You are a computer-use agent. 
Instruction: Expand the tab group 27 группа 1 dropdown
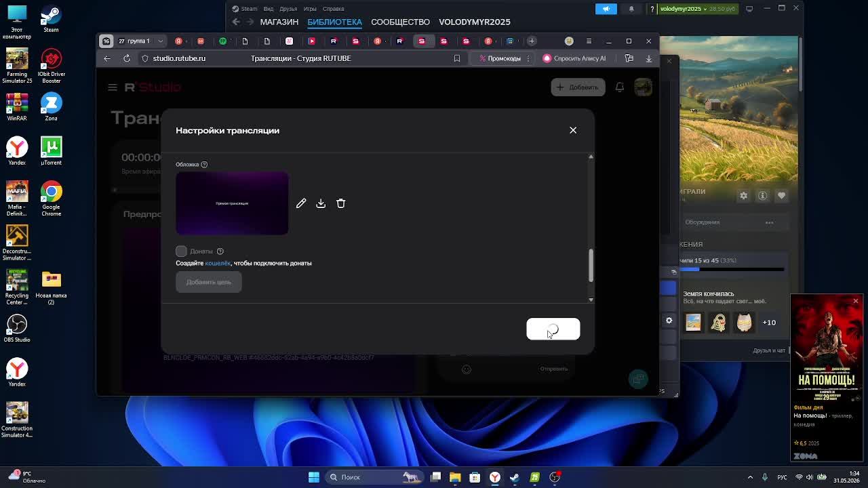161,41
